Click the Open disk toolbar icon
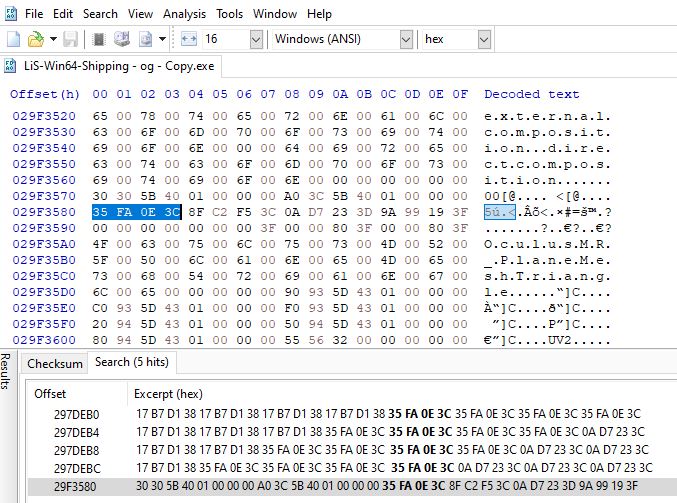677x503 pixels. tap(122, 39)
